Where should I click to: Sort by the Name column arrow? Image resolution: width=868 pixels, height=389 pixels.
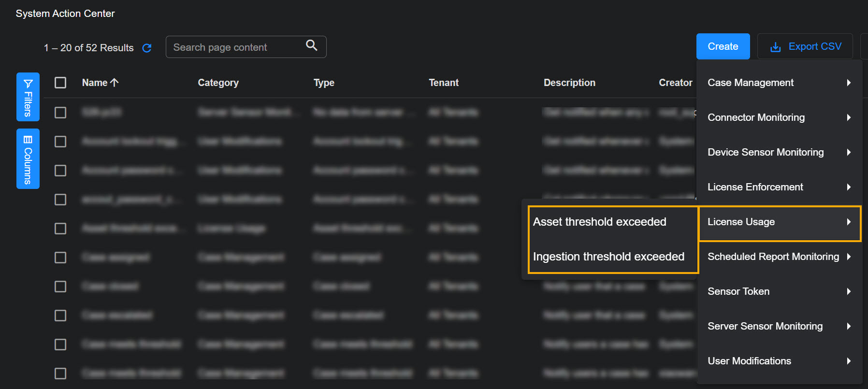coord(115,83)
